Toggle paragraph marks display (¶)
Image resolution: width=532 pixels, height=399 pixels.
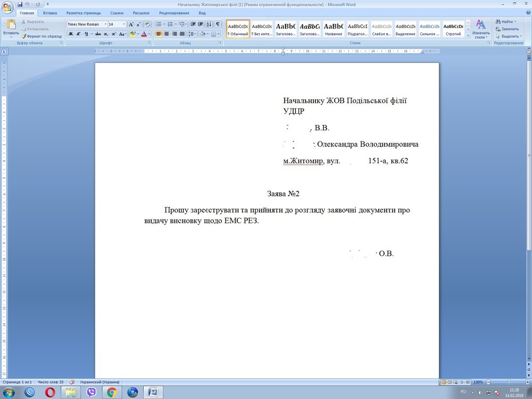tap(218, 24)
